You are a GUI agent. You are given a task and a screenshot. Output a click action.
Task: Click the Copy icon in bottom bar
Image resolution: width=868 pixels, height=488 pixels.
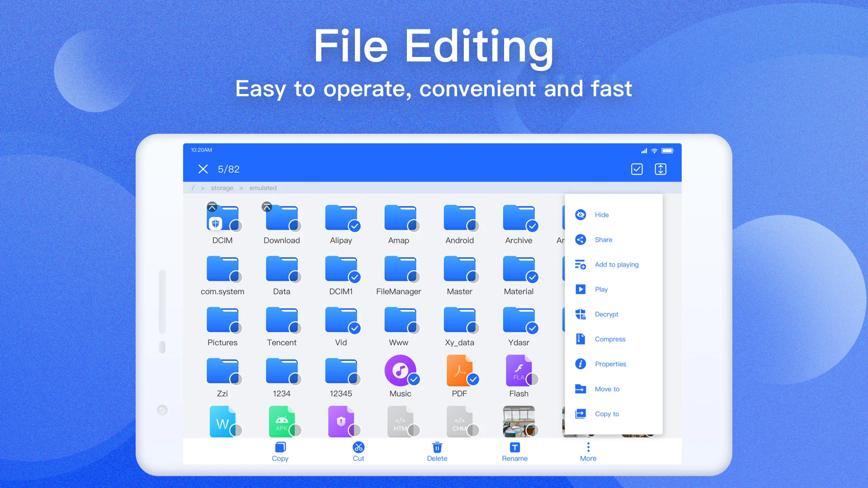280,447
